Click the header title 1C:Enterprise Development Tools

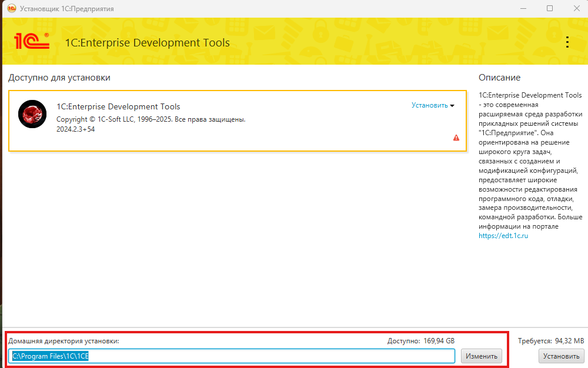[148, 43]
